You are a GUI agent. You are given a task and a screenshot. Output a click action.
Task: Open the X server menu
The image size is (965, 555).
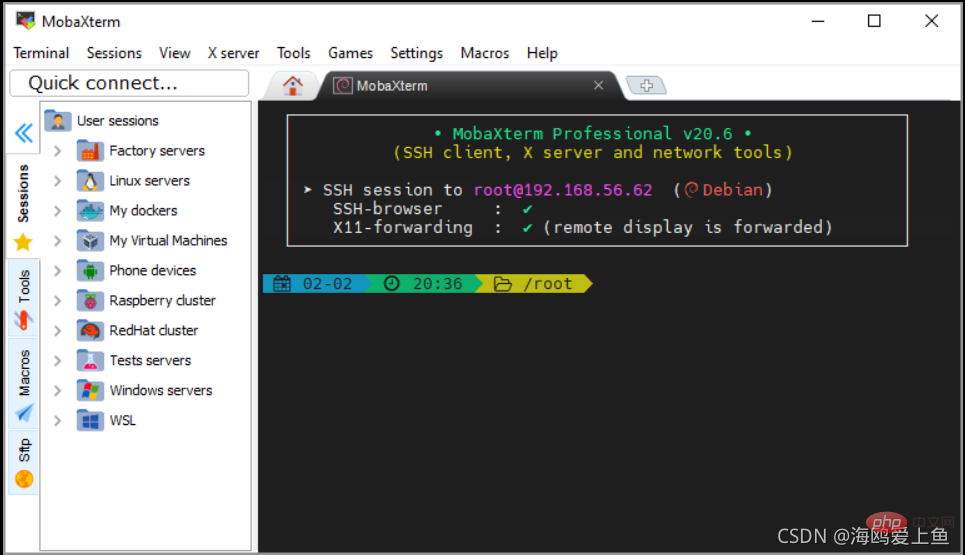[233, 53]
